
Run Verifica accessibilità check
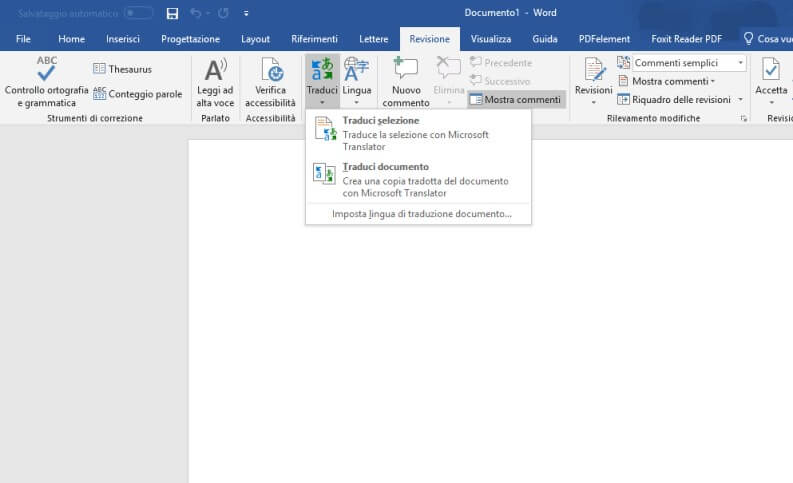pyautogui.click(x=270, y=82)
